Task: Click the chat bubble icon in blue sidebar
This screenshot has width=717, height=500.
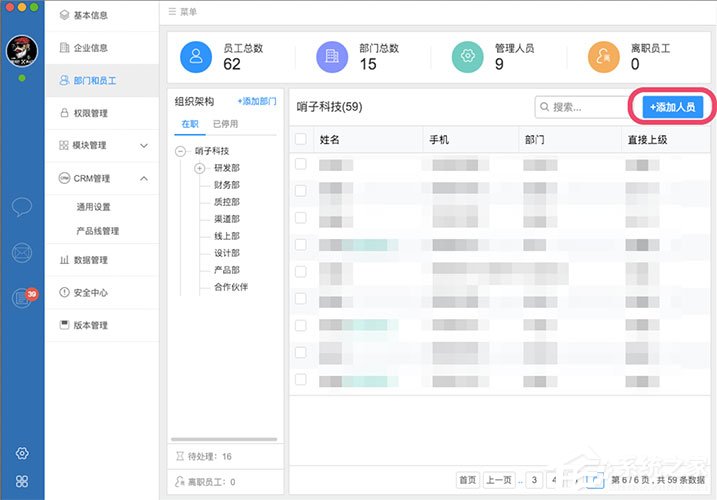Action: tap(21, 207)
